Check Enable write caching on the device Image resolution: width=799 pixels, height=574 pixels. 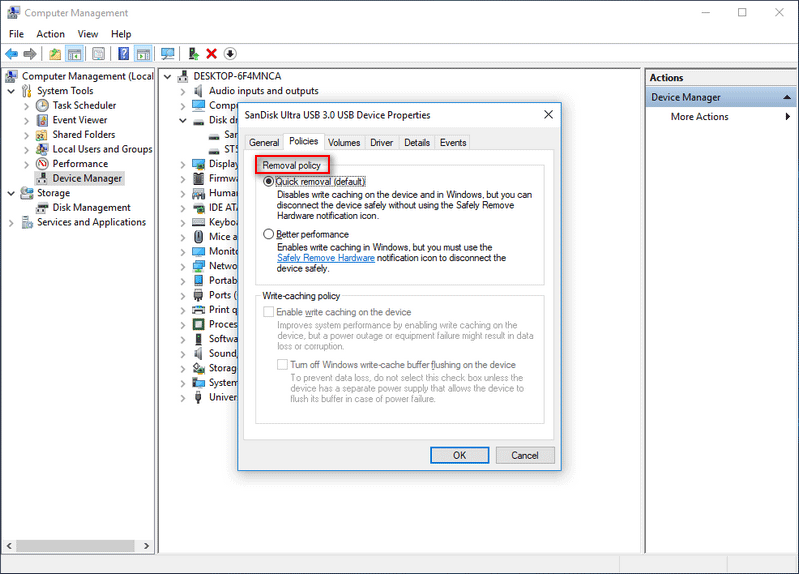coord(269,312)
